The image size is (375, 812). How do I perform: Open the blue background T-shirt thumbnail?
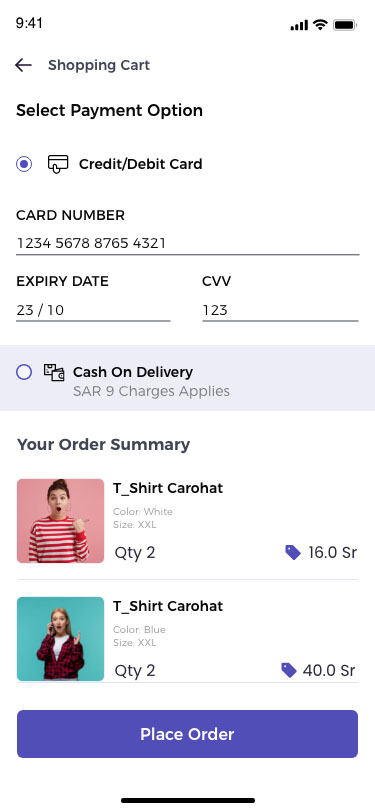click(61, 639)
